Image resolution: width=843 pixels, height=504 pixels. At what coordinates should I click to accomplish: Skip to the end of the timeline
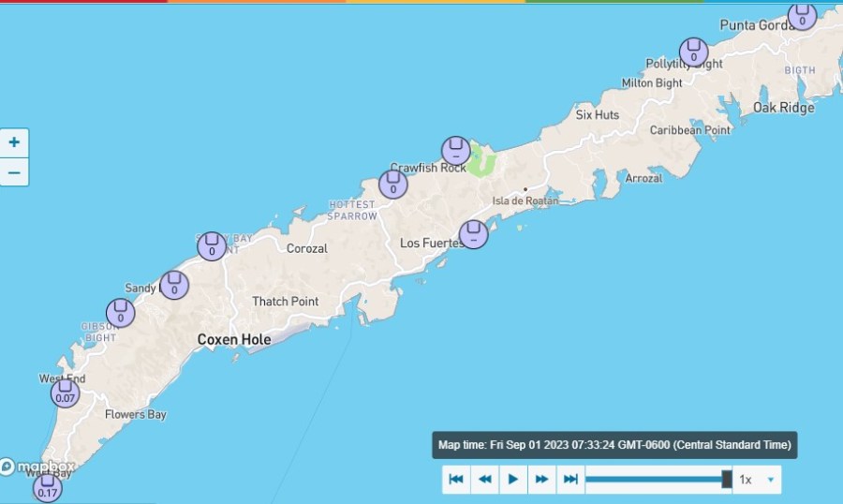[569, 480]
